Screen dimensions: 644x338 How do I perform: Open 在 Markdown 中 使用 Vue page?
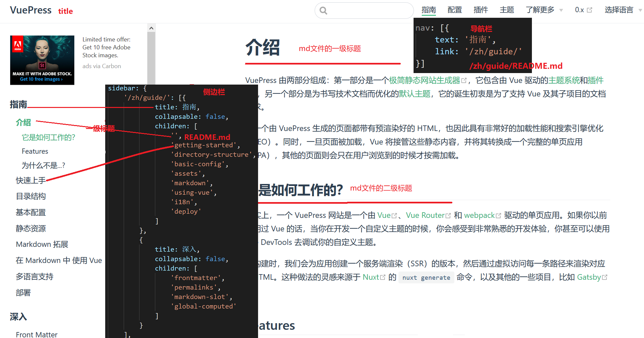click(x=59, y=260)
